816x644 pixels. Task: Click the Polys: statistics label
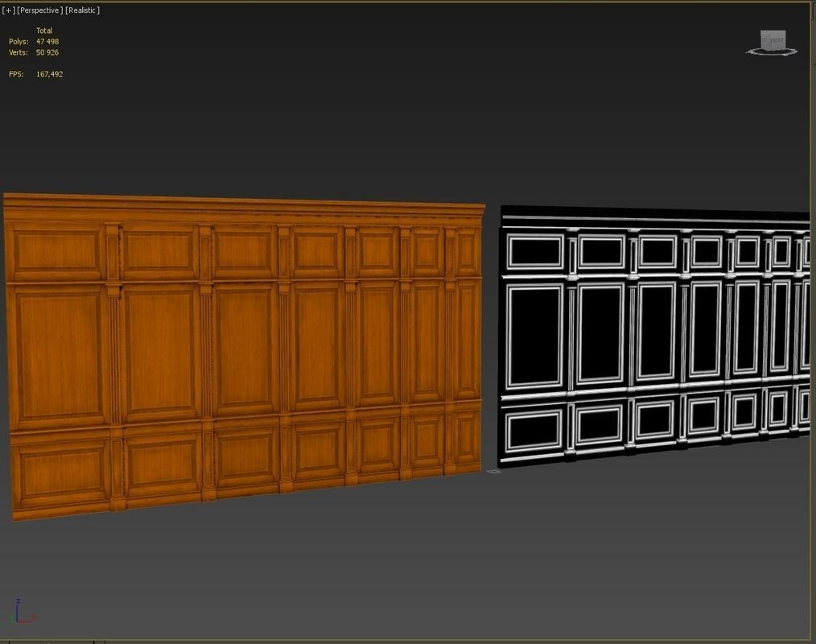[19, 42]
